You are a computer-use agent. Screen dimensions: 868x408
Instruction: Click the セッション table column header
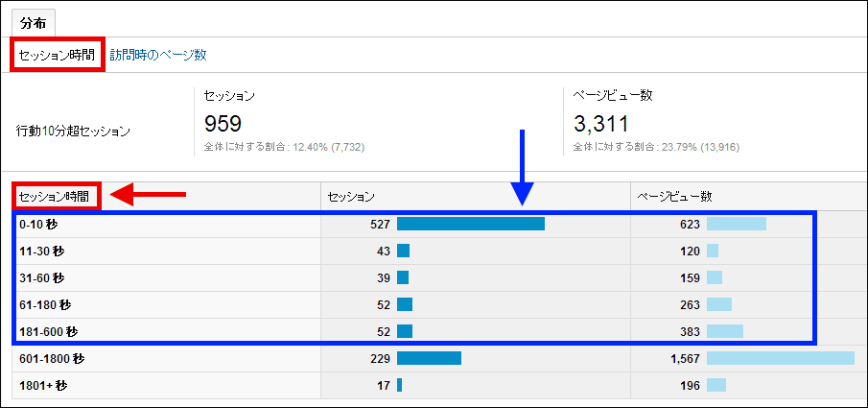pyautogui.click(x=351, y=196)
